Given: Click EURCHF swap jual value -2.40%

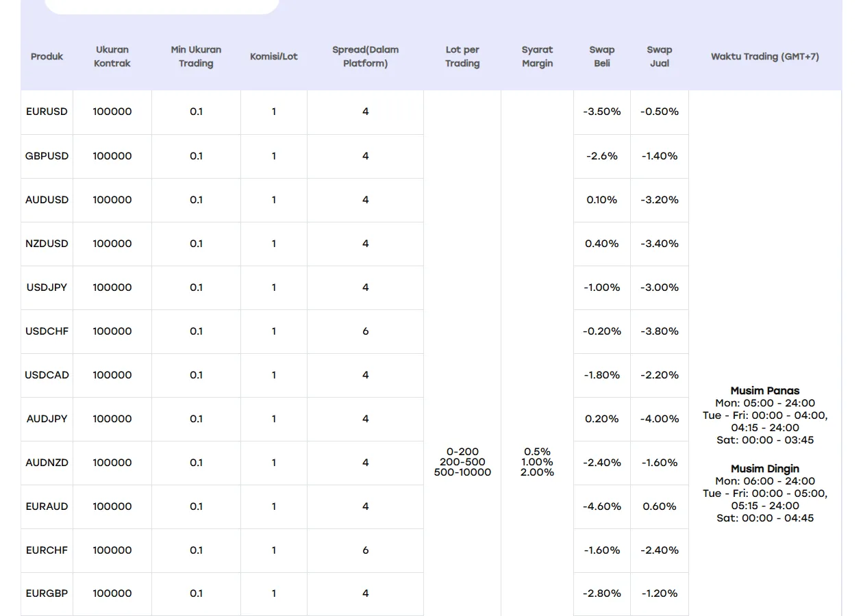Looking at the screenshot, I should click(660, 550).
